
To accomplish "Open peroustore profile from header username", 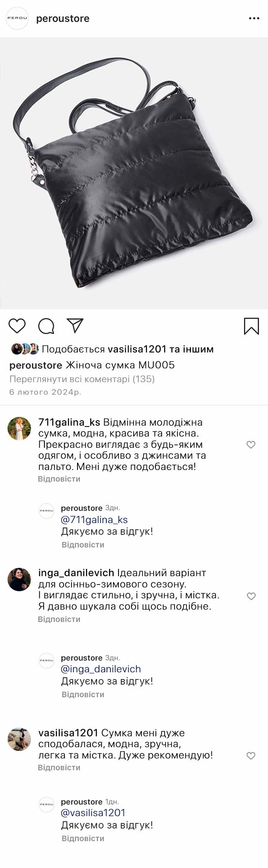I will click(63, 18).
